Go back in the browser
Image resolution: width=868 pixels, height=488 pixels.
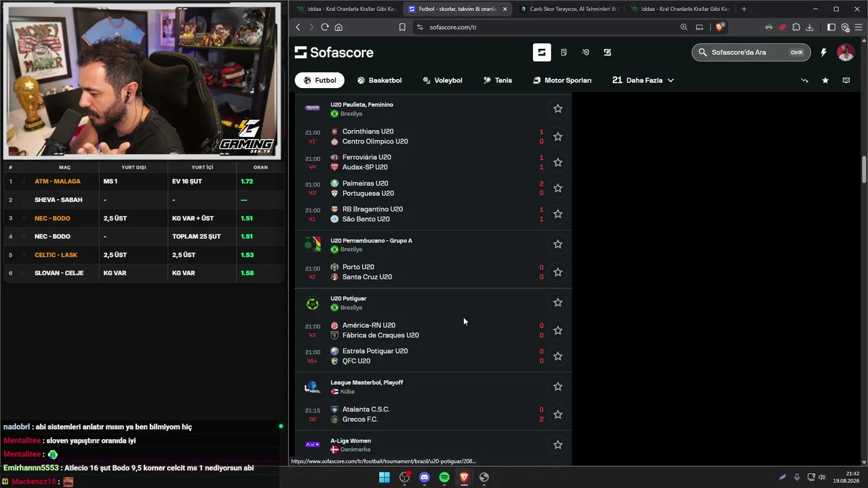(x=298, y=27)
